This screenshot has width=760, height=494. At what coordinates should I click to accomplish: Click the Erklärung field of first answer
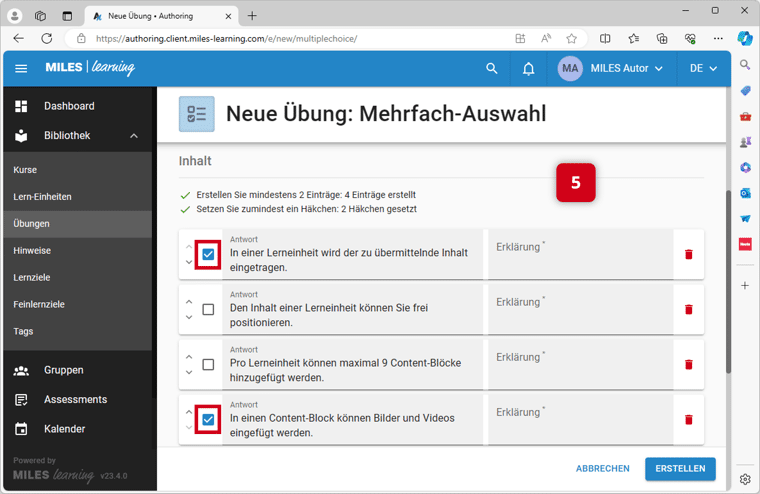click(x=575, y=255)
